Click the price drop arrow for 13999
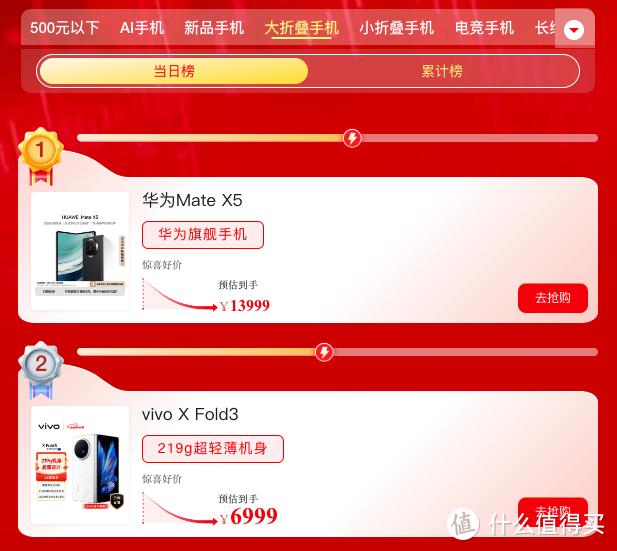Screen dimensions: 617x551 click(180, 294)
